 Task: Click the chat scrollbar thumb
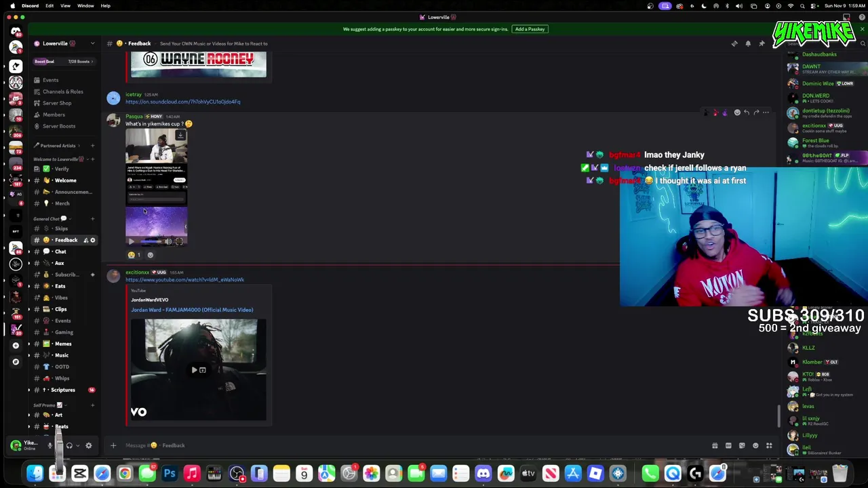point(778,415)
